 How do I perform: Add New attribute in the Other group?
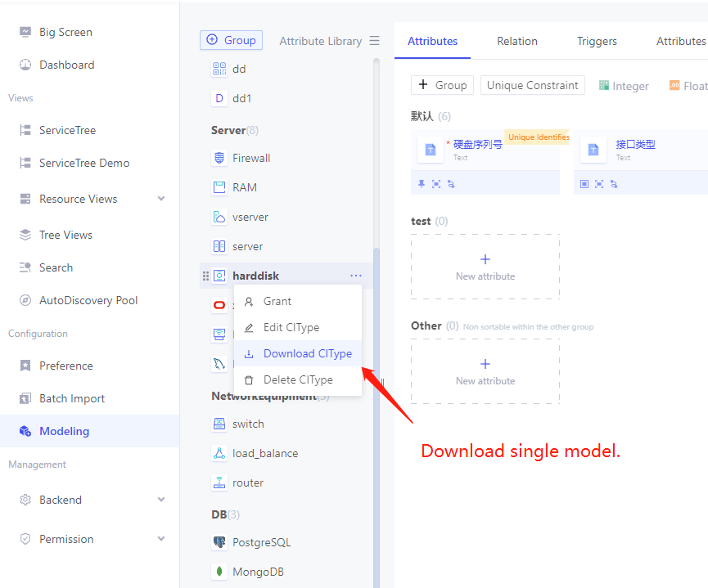pyautogui.click(x=485, y=371)
